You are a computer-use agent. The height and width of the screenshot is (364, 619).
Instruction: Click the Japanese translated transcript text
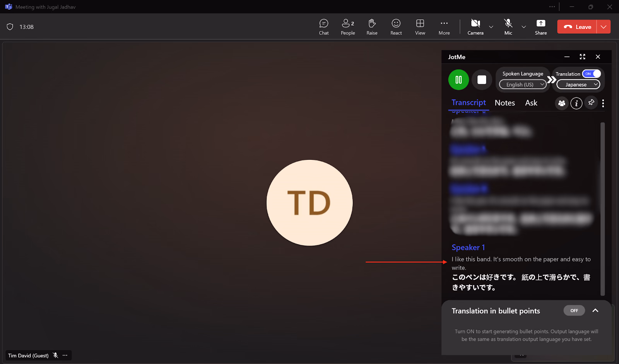pos(521,282)
